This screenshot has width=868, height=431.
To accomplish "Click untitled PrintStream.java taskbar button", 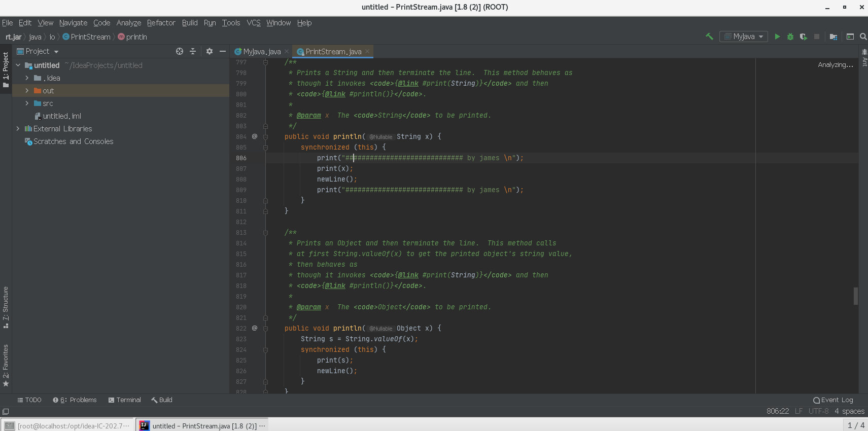I will [202, 425].
